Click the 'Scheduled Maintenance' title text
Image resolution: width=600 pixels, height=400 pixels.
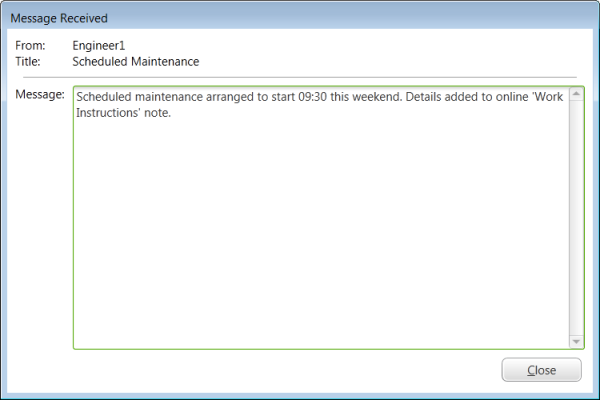point(135,61)
